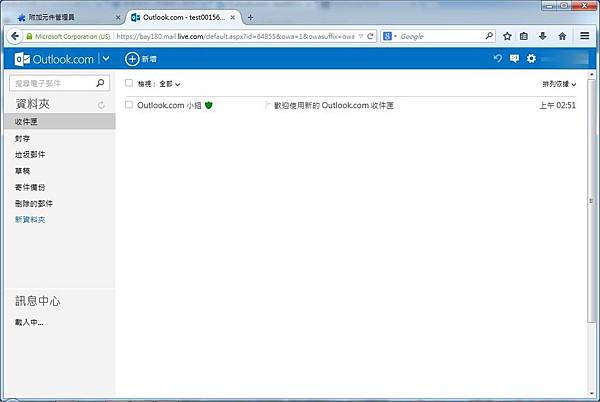Compose a new mail with 新增 button
The image size is (600, 402).
pyautogui.click(x=141, y=59)
